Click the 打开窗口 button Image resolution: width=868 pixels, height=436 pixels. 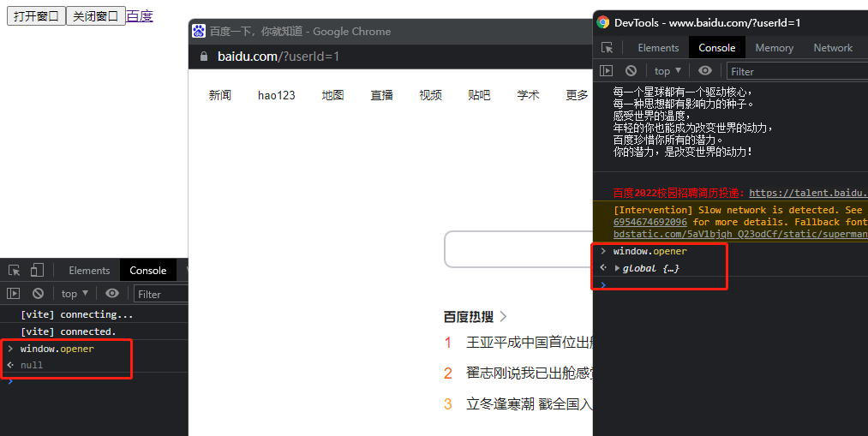36,16
